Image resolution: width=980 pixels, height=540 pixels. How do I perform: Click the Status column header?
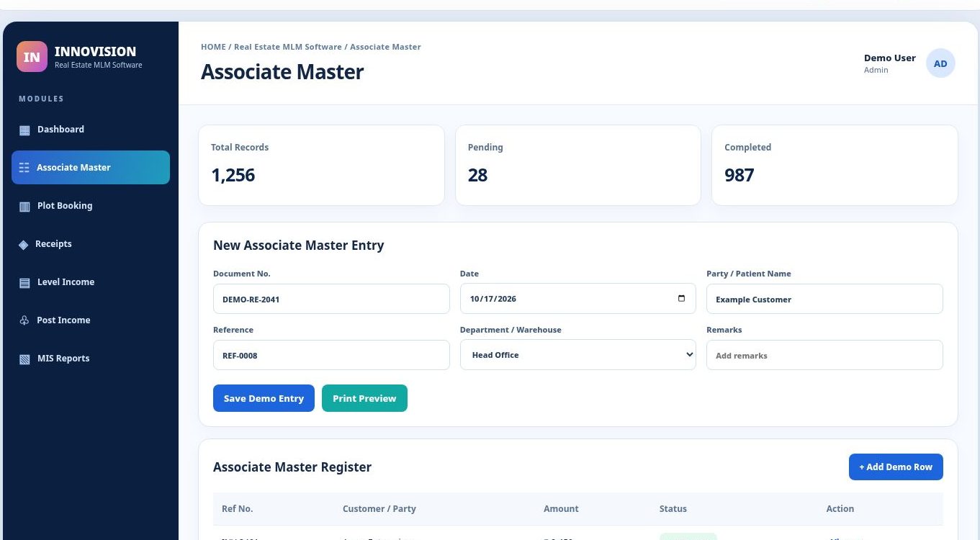click(673, 508)
